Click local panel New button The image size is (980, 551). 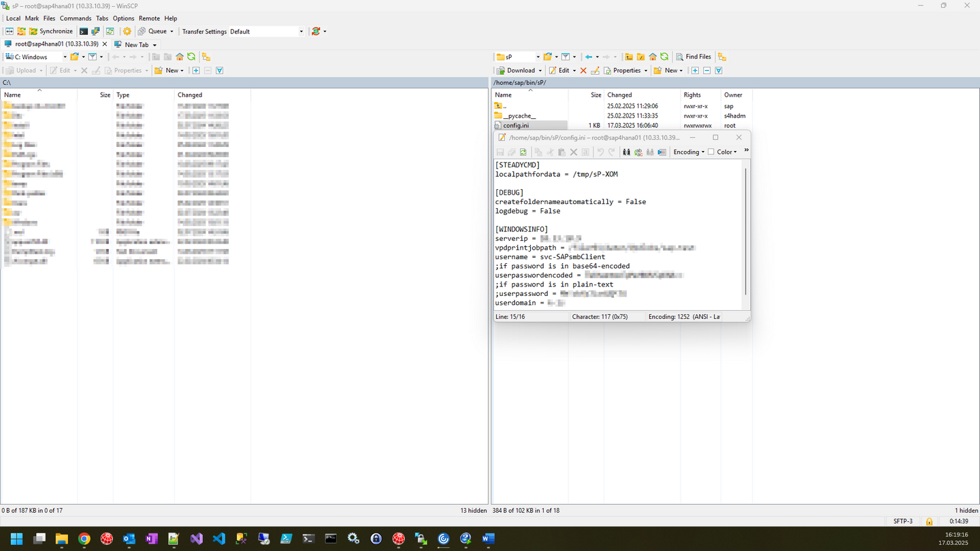(169, 70)
